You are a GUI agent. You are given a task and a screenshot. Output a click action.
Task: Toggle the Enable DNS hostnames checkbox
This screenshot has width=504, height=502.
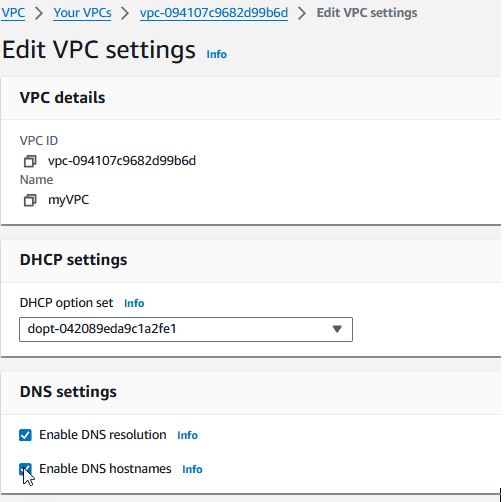pyautogui.click(x=25, y=469)
